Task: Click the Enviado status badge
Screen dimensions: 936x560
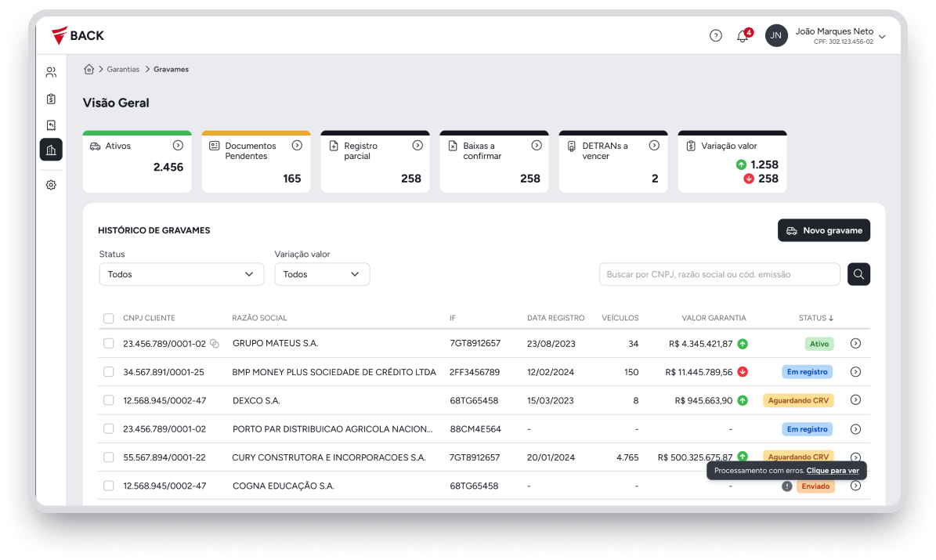Action: click(x=815, y=486)
